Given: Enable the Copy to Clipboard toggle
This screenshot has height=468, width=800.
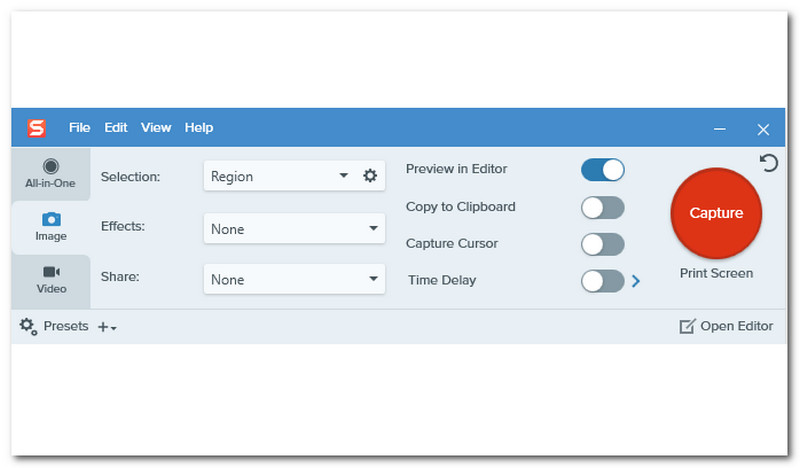Looking at the screenshot, I should point(602,207).
